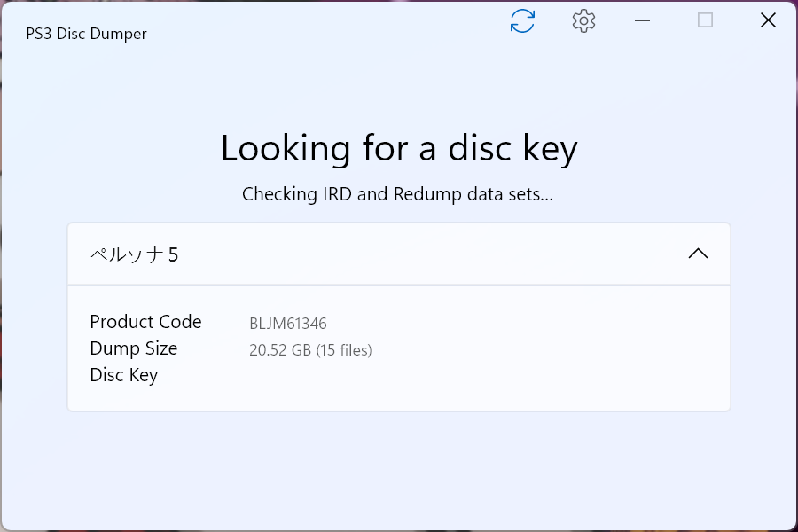This screenshot has height=532, width=798.
Task: Close the PS3 Disc Dumper window
Action: click(768, 20)
